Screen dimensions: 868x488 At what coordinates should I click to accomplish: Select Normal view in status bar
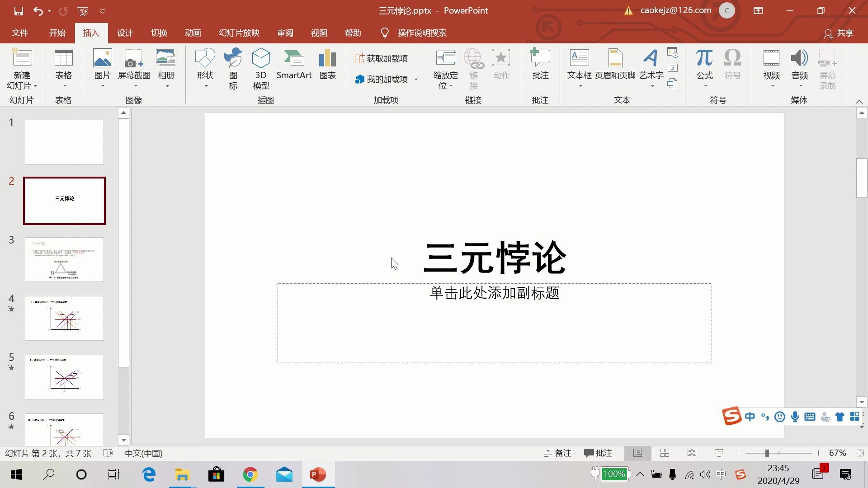(x=637, y=453)
